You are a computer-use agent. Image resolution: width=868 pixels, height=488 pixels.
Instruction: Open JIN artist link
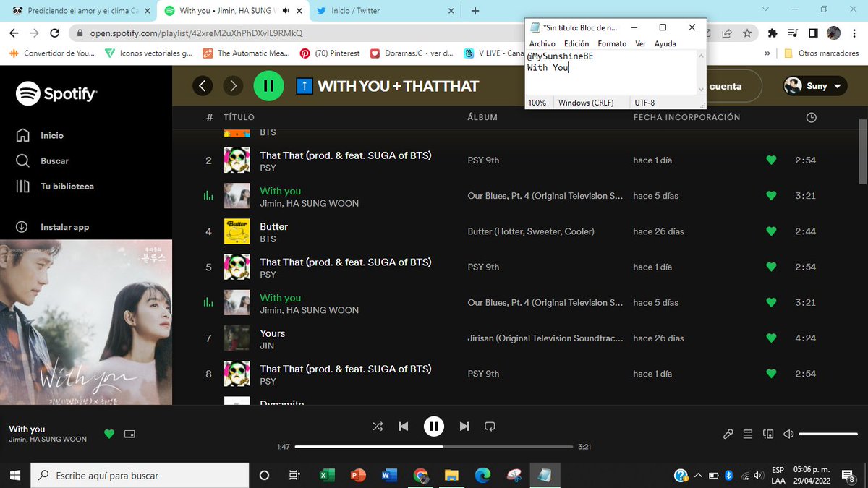[267, 346]
